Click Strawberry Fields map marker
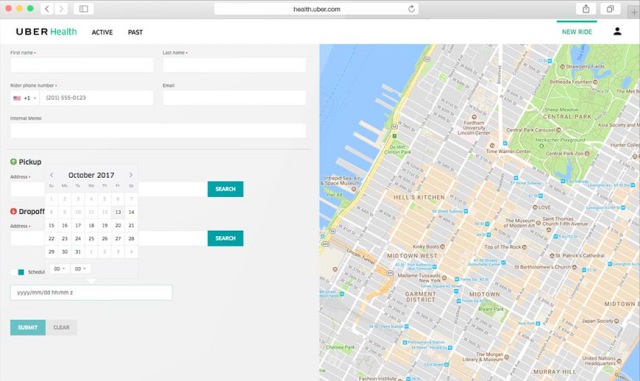This screenshot has height=381, width=640. (562, 66)
